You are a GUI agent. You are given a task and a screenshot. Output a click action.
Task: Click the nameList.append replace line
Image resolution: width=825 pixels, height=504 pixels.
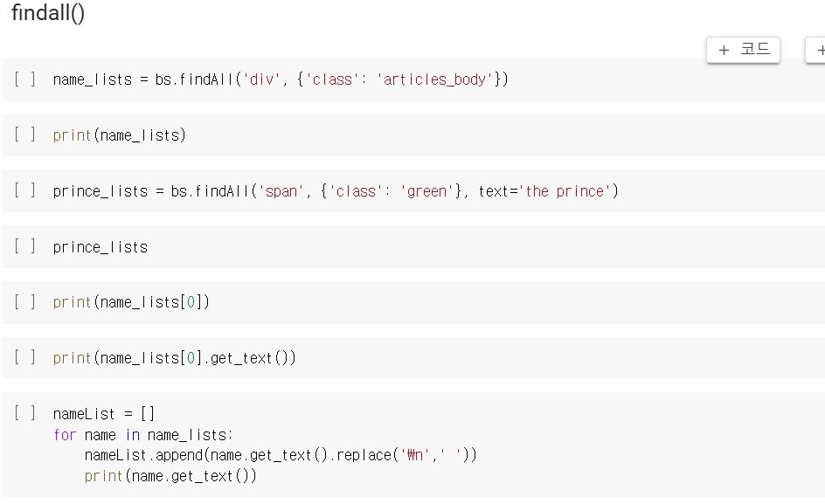pyautogui.click(x=281, y=455)
